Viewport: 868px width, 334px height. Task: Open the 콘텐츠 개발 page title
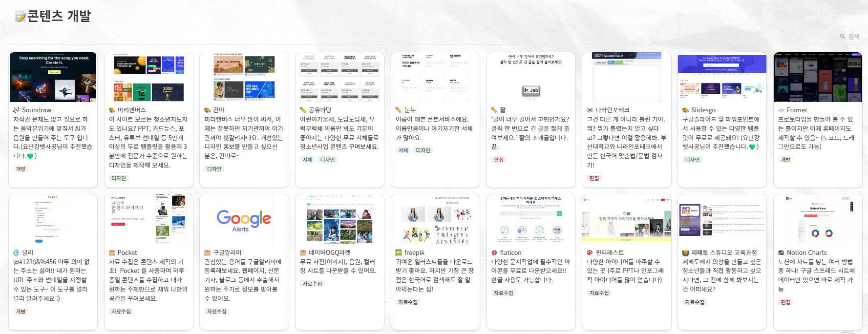(59, 16)
